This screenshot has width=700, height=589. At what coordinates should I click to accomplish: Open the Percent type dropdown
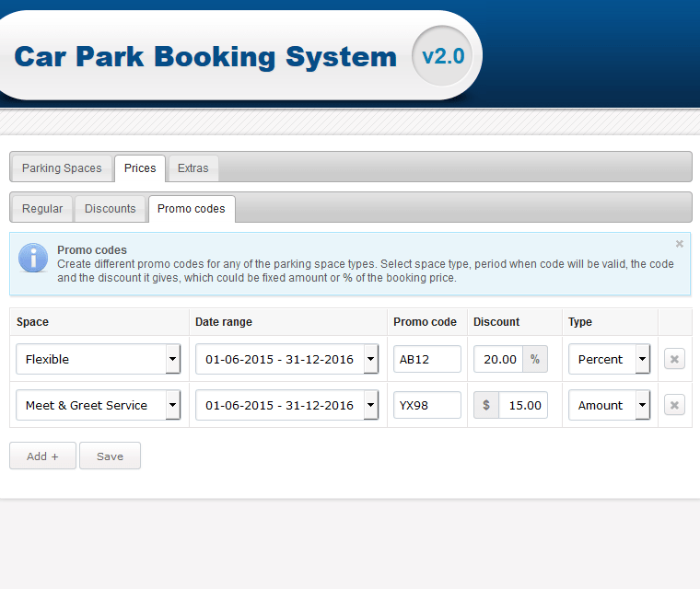coord(610,359)
